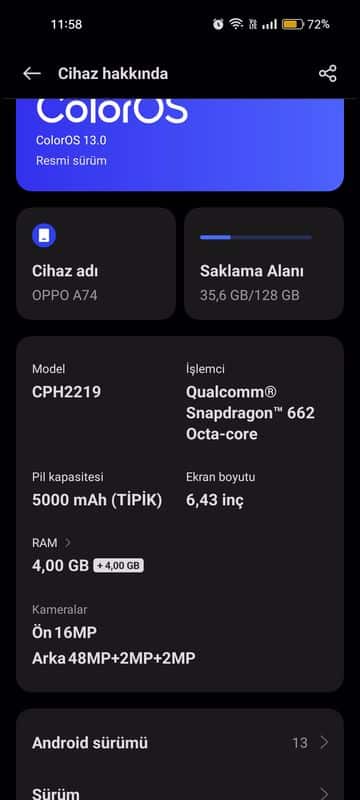Tap the storage usage progress bar

(x=256, y=237)
